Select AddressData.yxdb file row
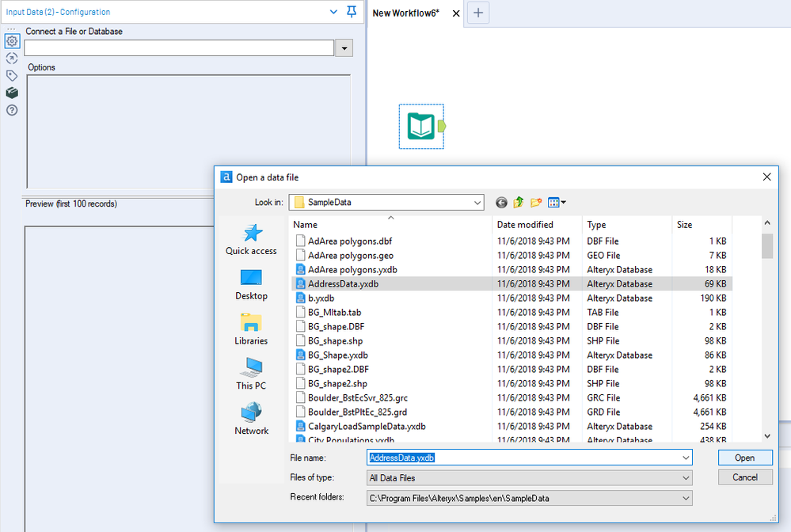 511,284
